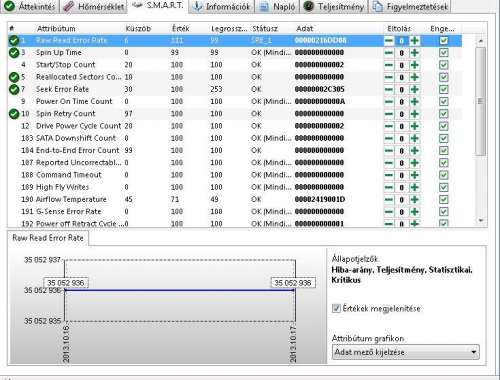Sort by the Eltolás column header
This screenshot has width=500, height=380.
pos(399,29)
